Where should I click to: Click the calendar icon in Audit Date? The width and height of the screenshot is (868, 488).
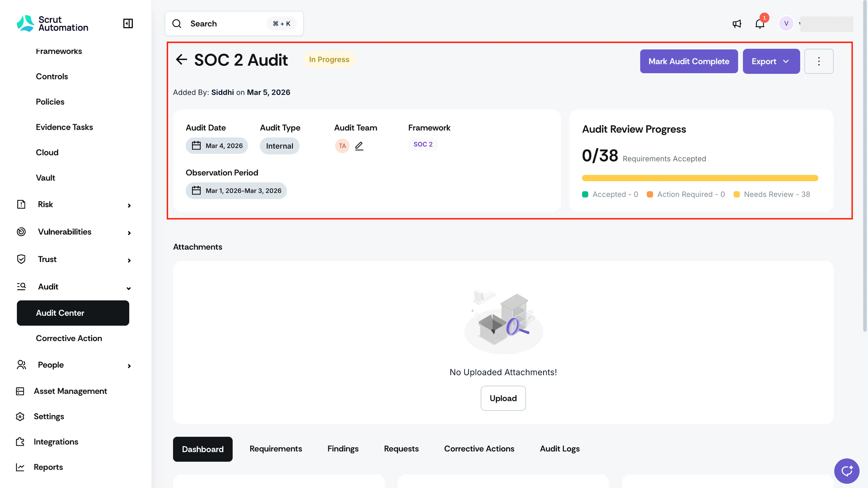[x=196, y=146]
